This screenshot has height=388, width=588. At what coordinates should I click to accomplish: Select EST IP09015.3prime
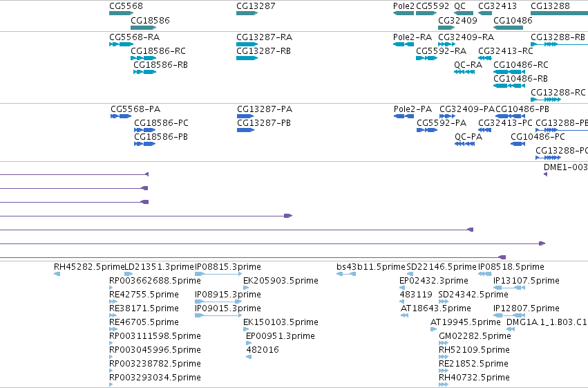(228, 309)
